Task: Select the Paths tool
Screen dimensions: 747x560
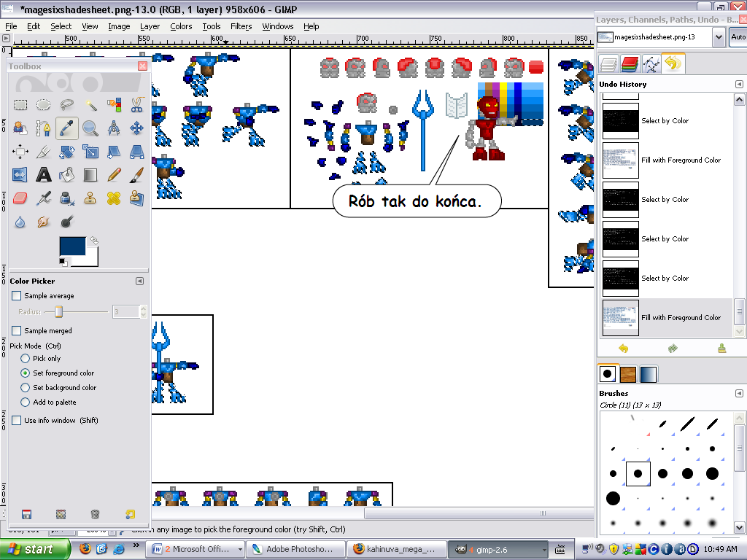Action: click(43, 128)
